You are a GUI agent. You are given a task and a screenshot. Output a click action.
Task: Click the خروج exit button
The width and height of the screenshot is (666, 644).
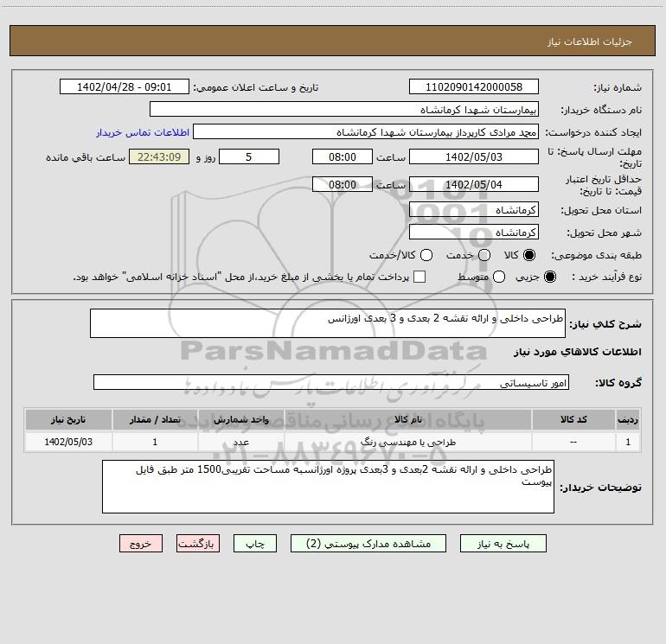[141, 544]
